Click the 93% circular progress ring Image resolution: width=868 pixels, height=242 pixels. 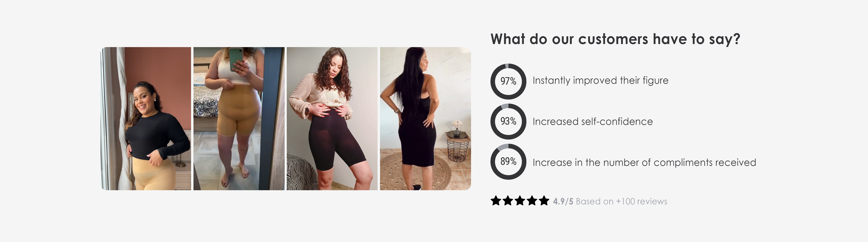(508, 121)
